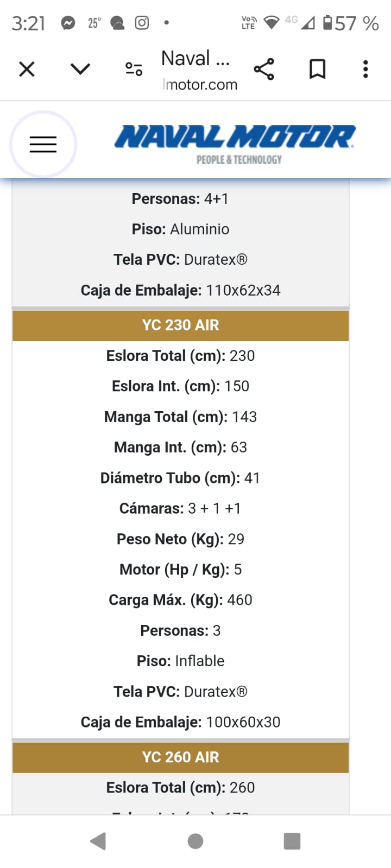Open the three-dot overflow menu
The height and width of the screenshot is (868, 391).
coord(365,69)
